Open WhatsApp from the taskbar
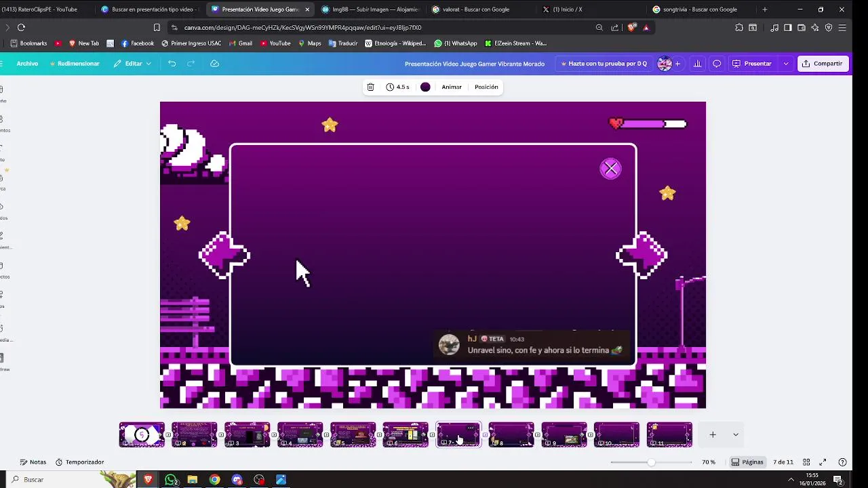 tap(171, 479)
